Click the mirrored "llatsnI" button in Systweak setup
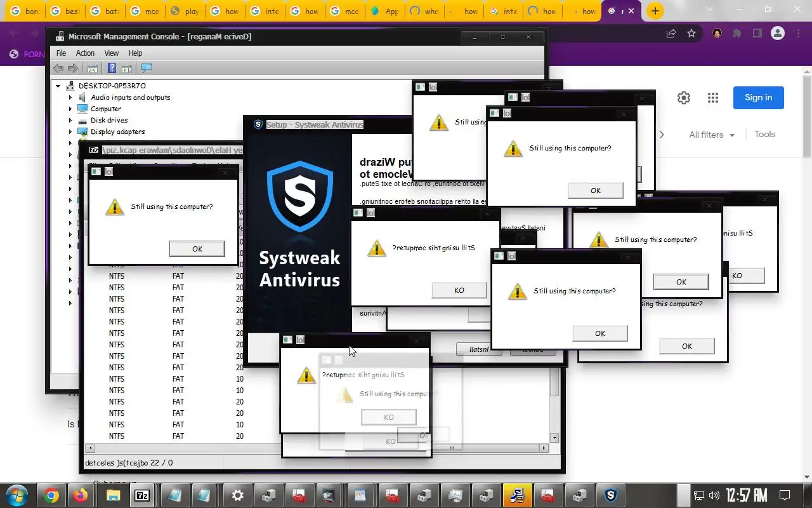Image resolution: width=812 pixels, height=508 pixels. click(x=479, y=349)
